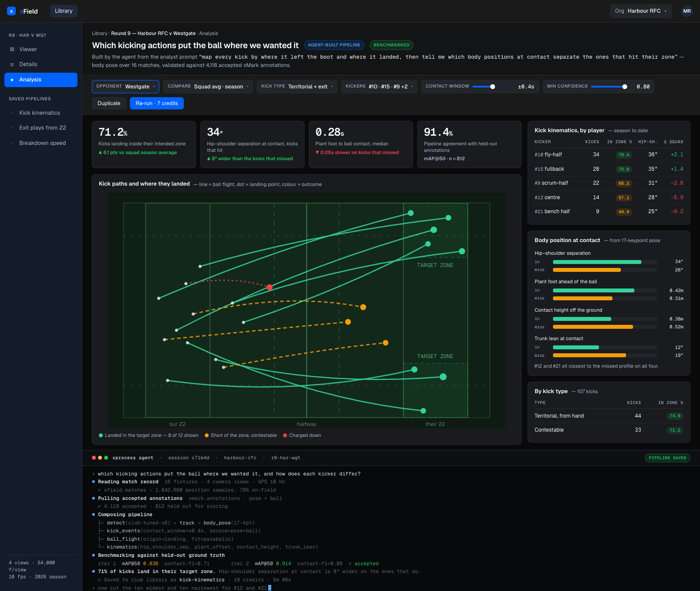Image resolution: width=700 pixels, height=591 pixels.
Task: Click the Analysis diamond icon
Action: point(12,80)
